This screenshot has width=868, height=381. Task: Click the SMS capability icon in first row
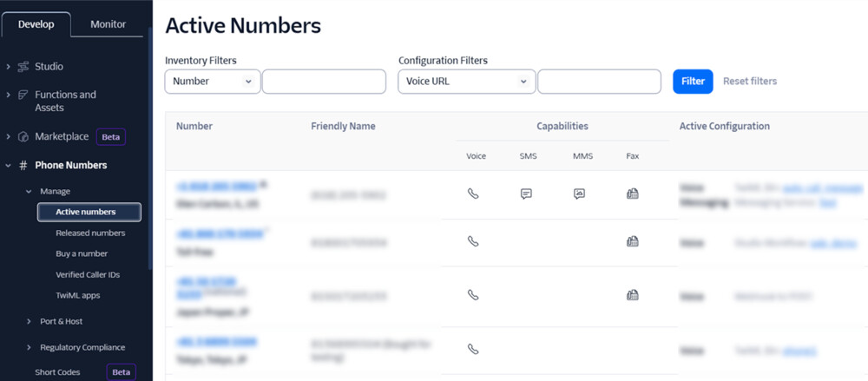coord(526,194)
